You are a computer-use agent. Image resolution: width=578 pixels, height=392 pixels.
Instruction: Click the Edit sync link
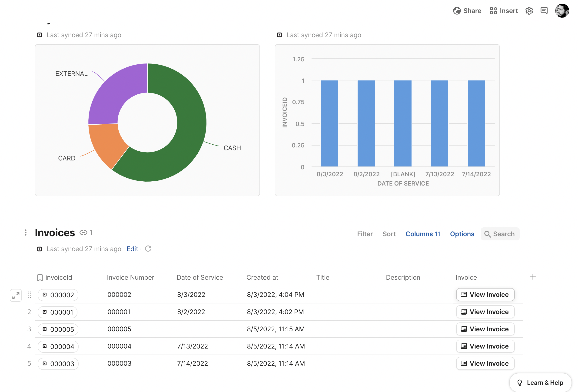click(132, 249)
